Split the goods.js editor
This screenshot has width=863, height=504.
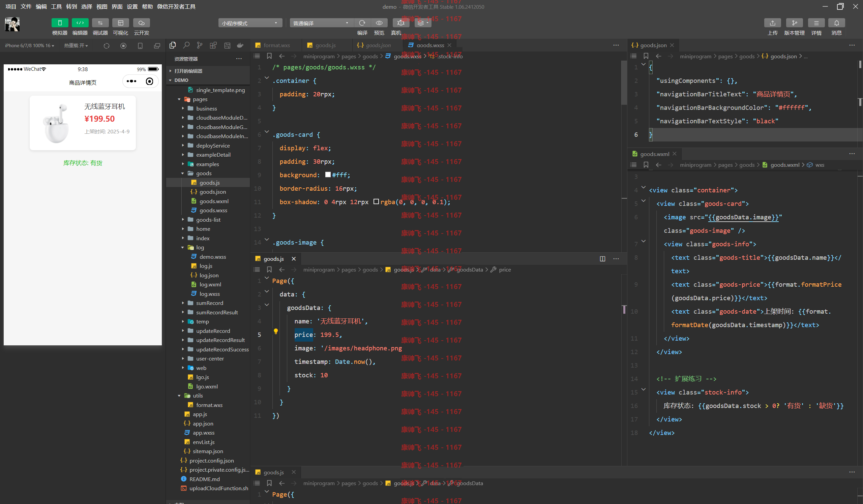click(x=602, y=259)
